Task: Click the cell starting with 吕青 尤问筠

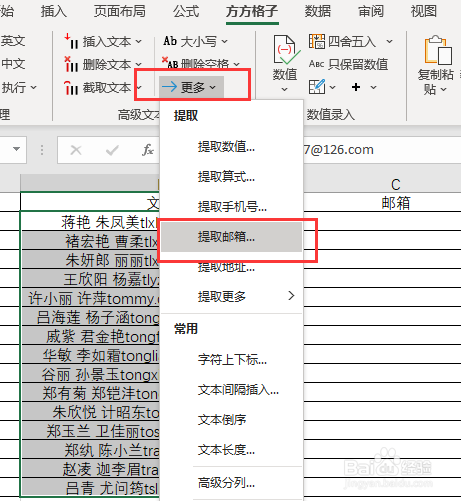Action: 90,488
